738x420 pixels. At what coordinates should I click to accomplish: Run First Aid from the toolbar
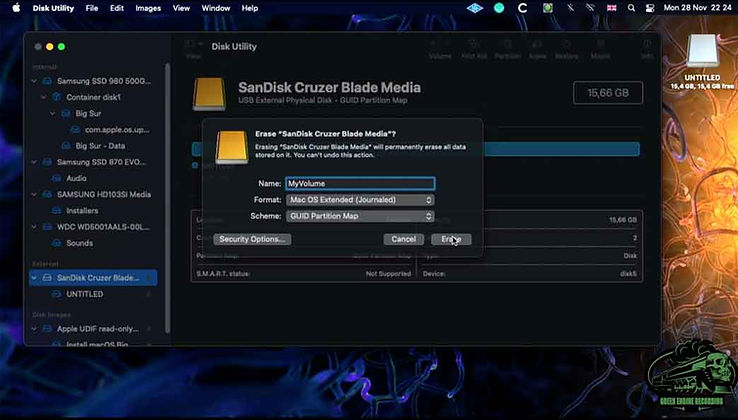coord(474,49)
